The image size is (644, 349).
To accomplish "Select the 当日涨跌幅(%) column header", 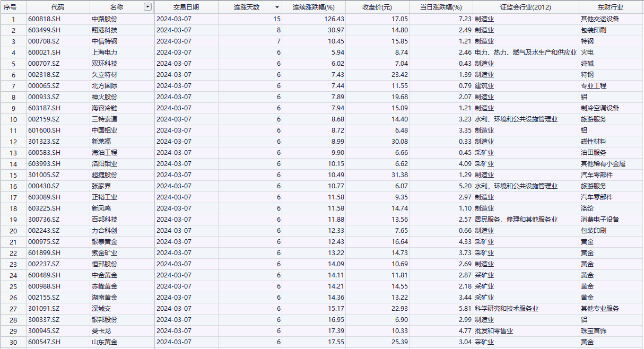I will tap(441, 7).
